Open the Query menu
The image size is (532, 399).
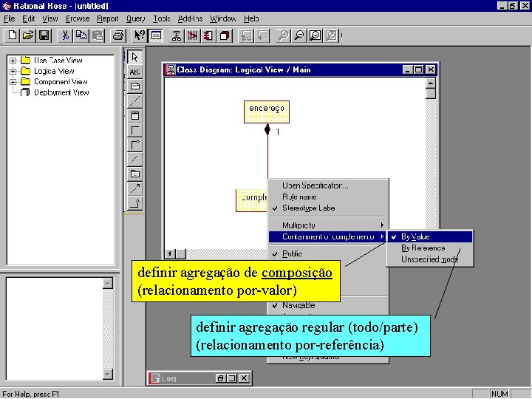point(136,18)
